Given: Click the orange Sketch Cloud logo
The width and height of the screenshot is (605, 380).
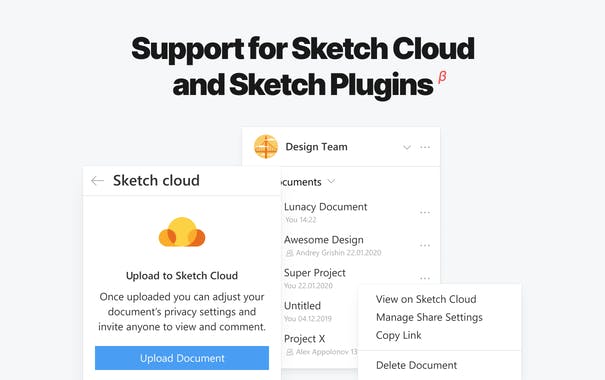Looking at the screenshot, I should click(182, 232).
